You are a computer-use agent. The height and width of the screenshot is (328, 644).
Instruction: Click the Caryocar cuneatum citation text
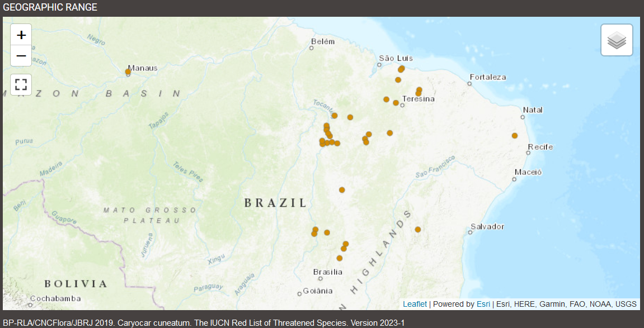[x=204, y=323]
